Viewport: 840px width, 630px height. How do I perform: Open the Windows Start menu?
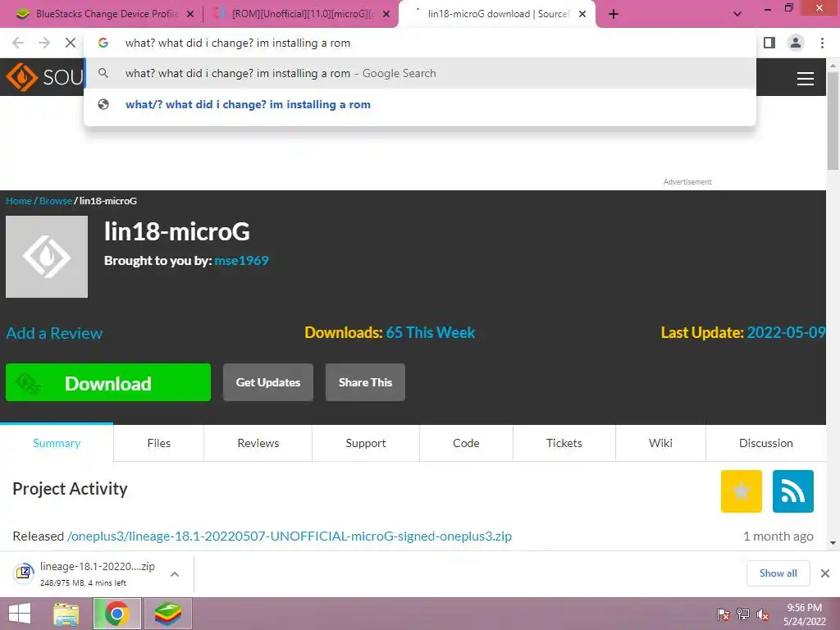point(20,614)
